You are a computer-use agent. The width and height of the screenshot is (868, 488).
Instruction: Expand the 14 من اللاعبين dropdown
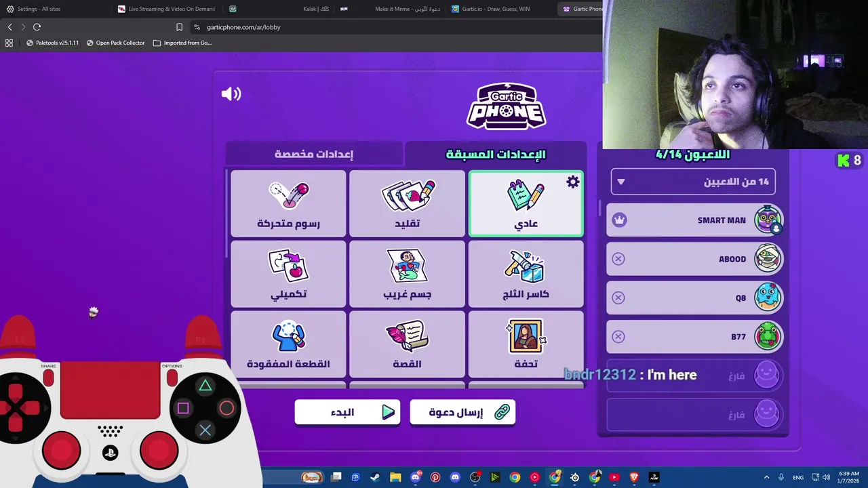click(693, 182)
